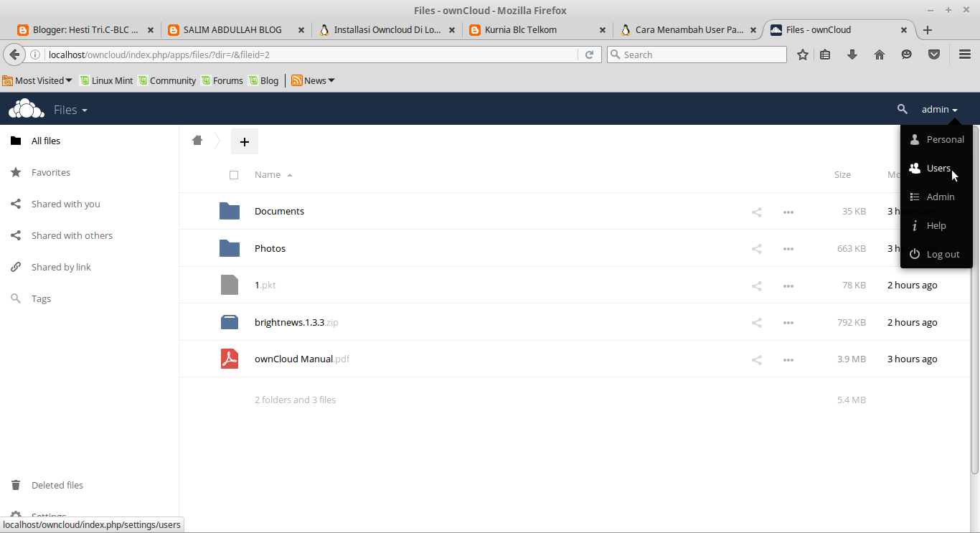Open the Documents folder
This screenshot has width=980, height=533.
[279, 211]
